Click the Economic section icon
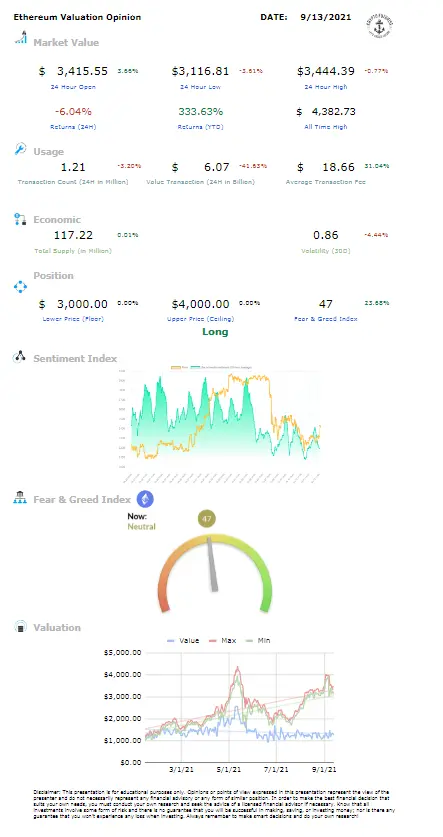The height and width of the screenshot is (837, 443). [x=20, y=219]
